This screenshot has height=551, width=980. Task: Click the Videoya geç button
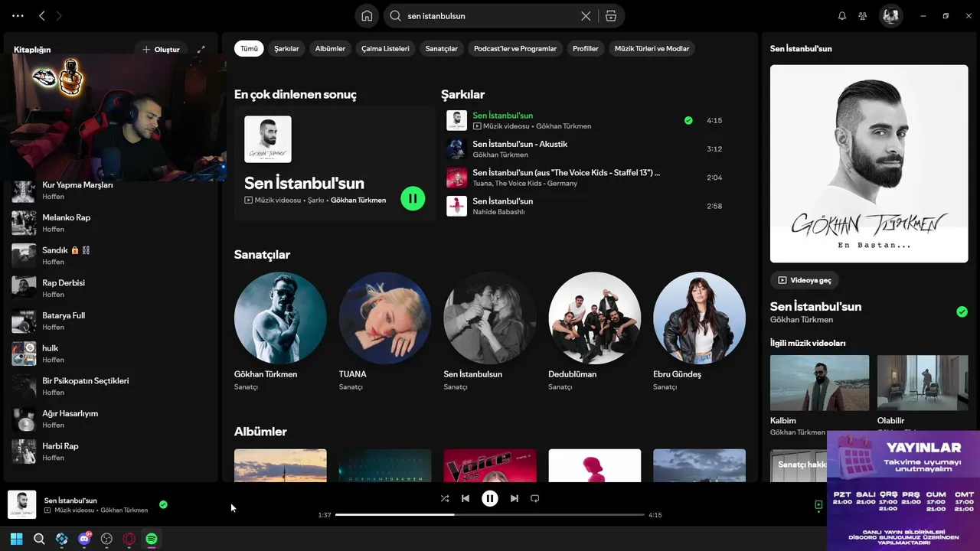click(805, 280)
